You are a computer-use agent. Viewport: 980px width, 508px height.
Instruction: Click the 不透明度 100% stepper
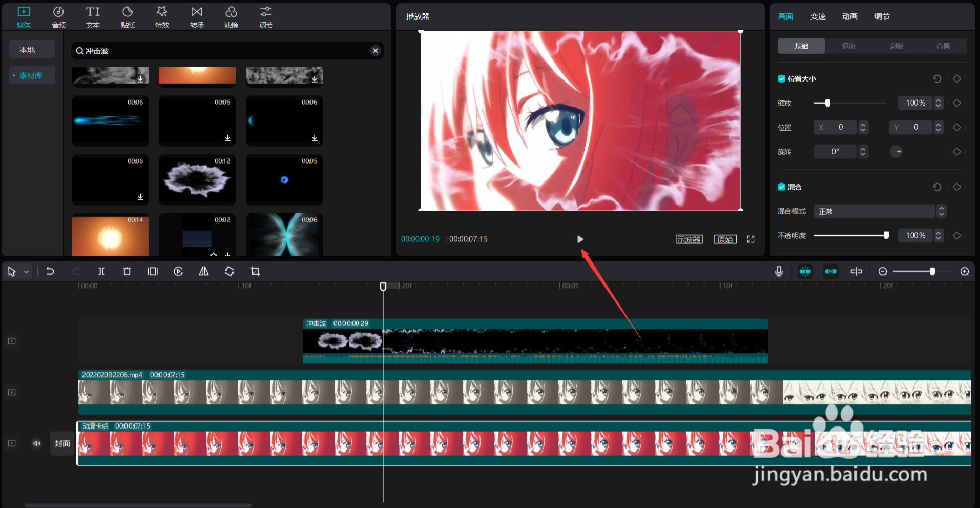click(939, 235)
